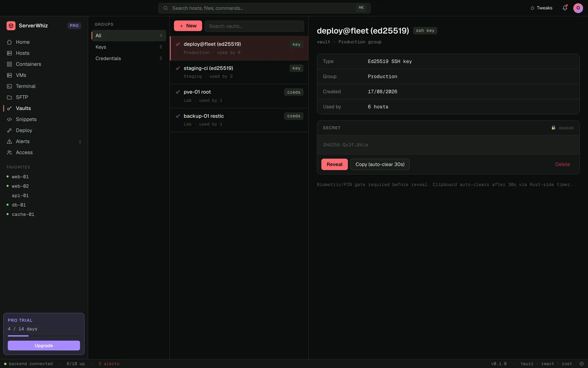Click the Used by 6 hosts value
The width and height of the screenshot is (588, 368).
(378, 107)
